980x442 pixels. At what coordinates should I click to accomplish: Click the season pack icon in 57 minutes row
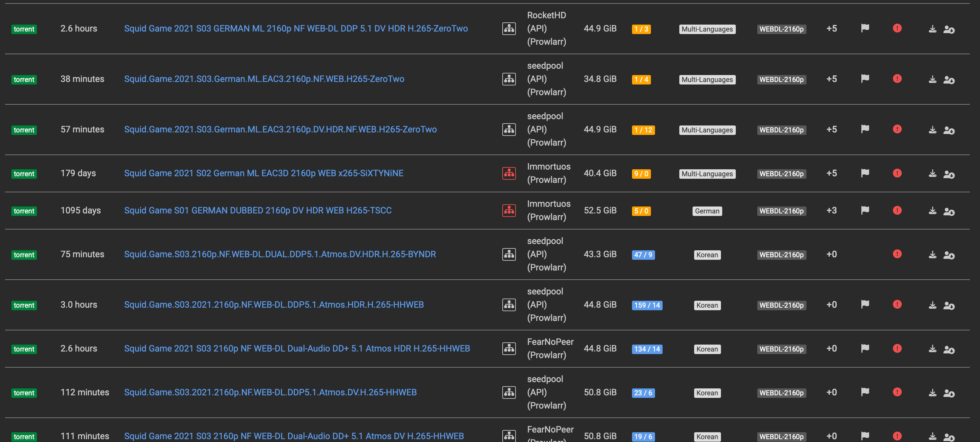coord(509,130)
